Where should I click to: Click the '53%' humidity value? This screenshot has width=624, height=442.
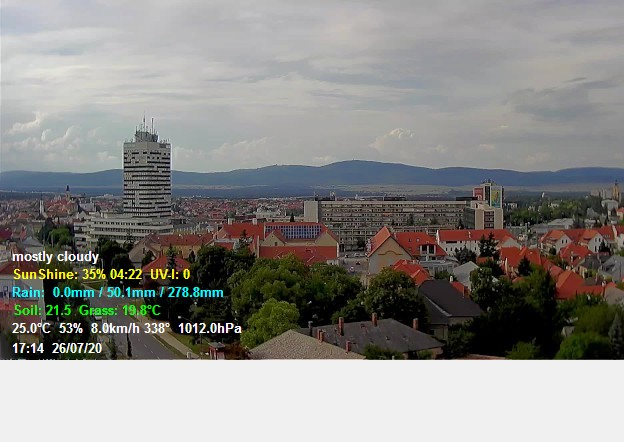(71, 329)
